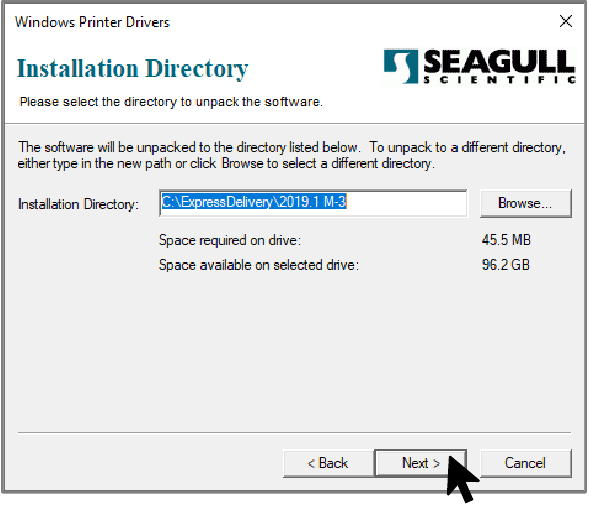Go back with the < Back button
This screenshot has height=506, width=589.
(328, 463)
